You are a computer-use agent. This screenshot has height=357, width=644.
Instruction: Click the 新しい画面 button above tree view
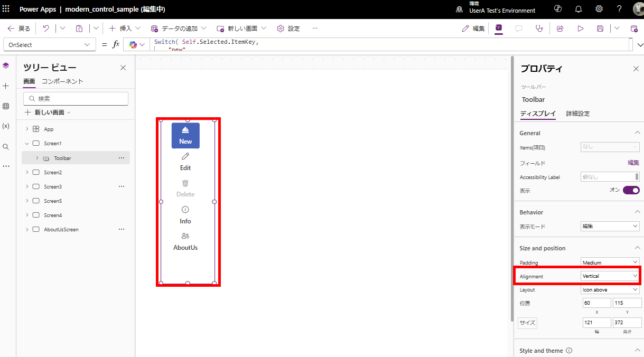click(49, 112)
